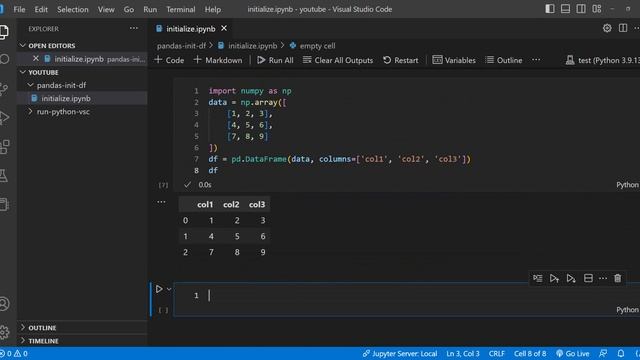Open the File menu
This screenshot has height=360, width=640.
(x=19, y=9)
